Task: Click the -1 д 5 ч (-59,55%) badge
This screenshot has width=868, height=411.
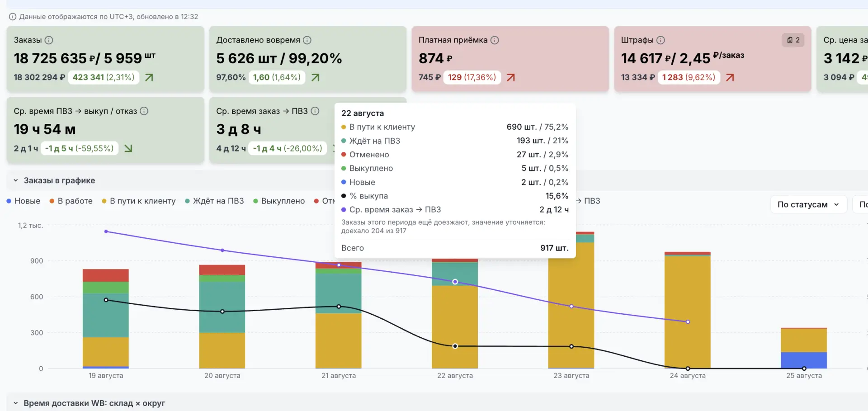Action: 80,148
